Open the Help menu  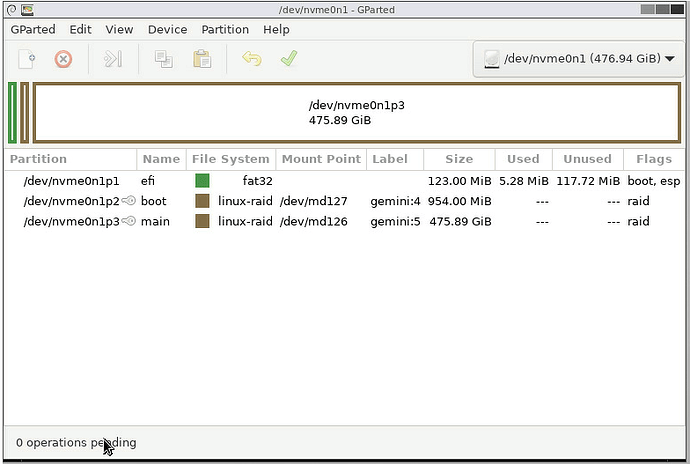276,29
